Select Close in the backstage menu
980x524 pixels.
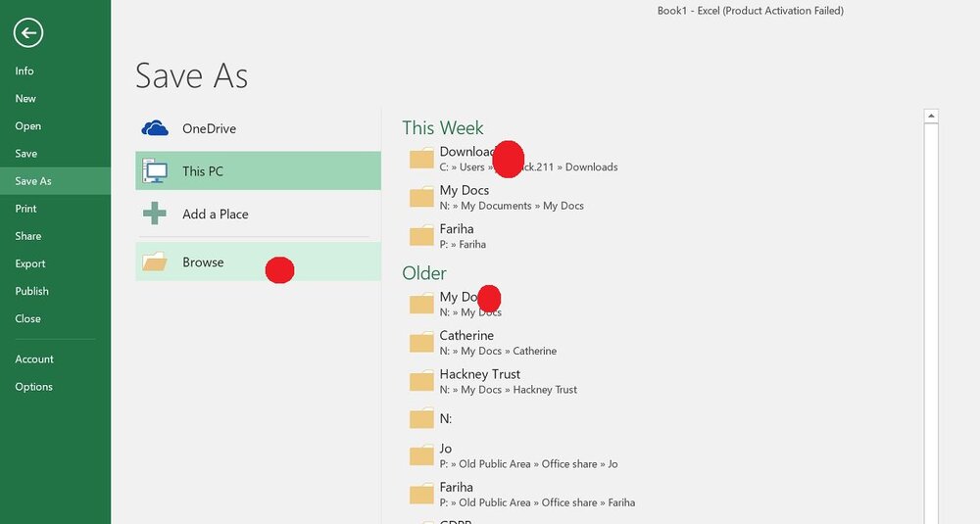pyautogui.click(x=55, y=318)
